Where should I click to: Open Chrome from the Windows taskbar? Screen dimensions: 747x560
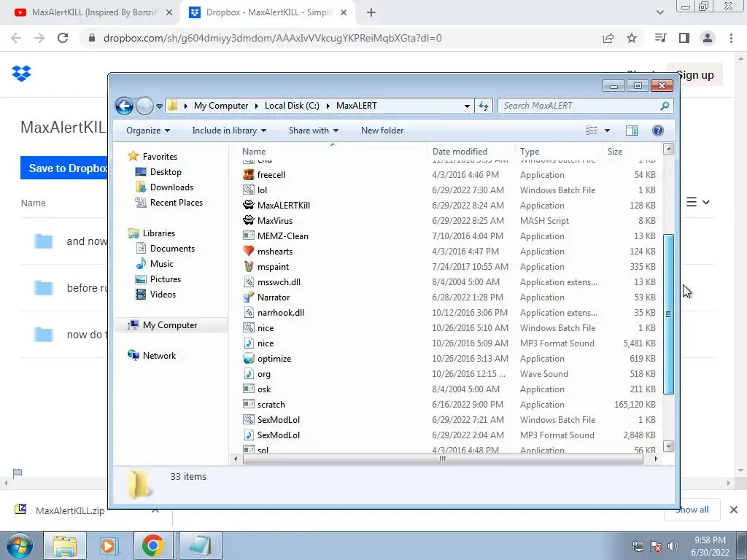point(152,545)
